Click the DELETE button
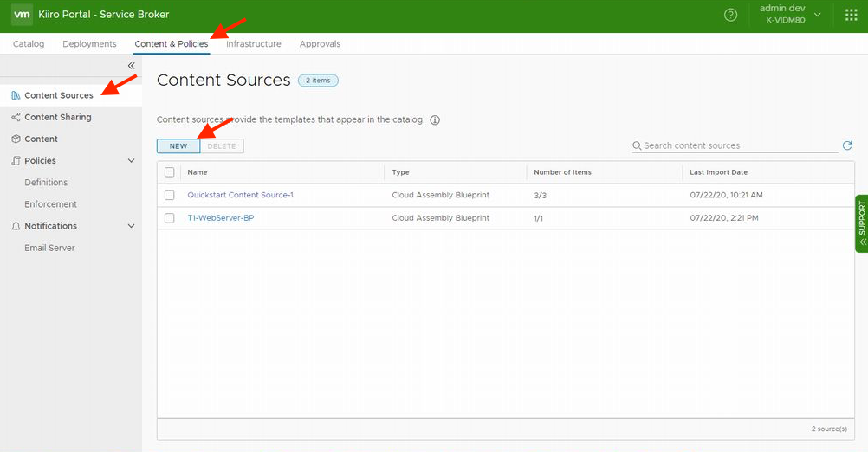This screenshot has height=452, width=868. pyautogui.click(x=222, y=146)
